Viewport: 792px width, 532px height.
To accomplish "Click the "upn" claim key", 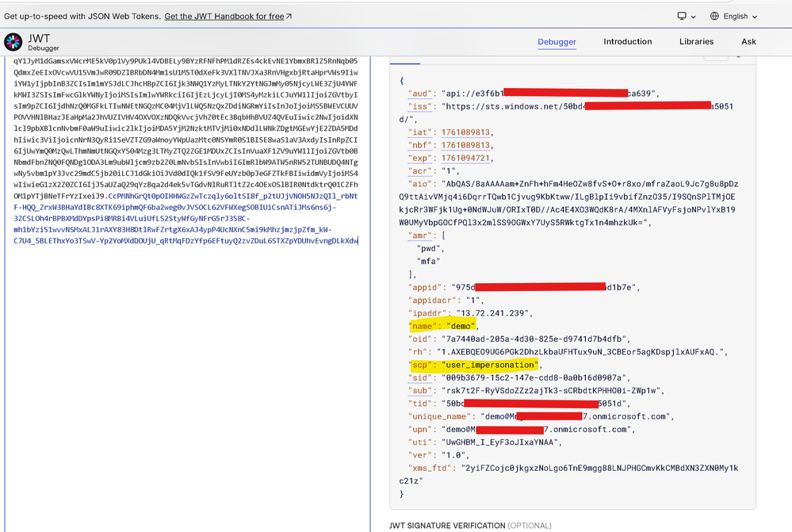I will [420, 430].
